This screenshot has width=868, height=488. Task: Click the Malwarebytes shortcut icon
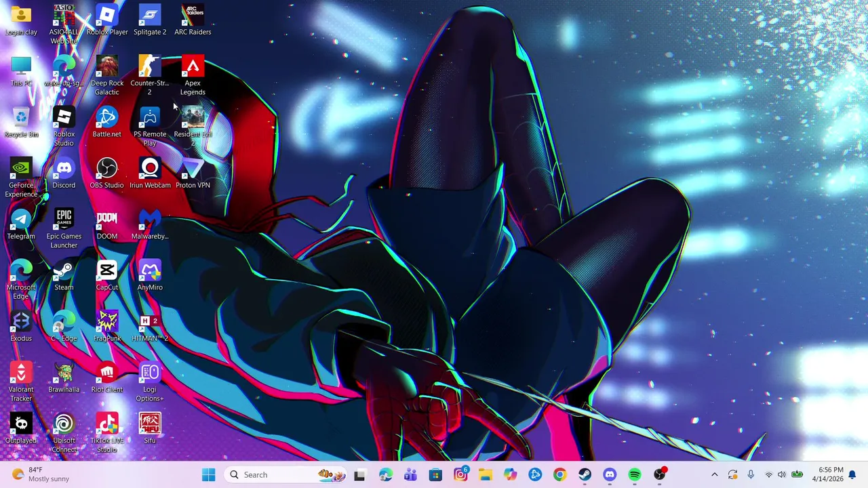coord(150,225)
